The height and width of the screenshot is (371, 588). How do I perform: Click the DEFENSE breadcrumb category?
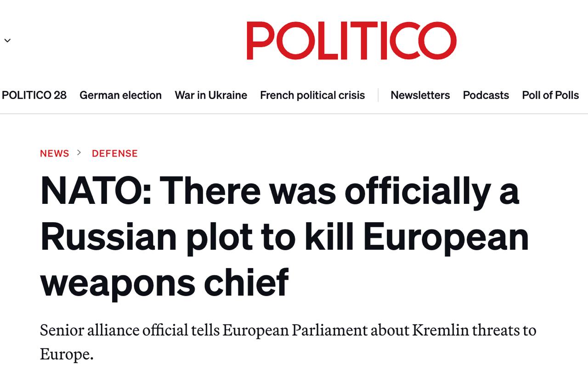click(115, 153)
